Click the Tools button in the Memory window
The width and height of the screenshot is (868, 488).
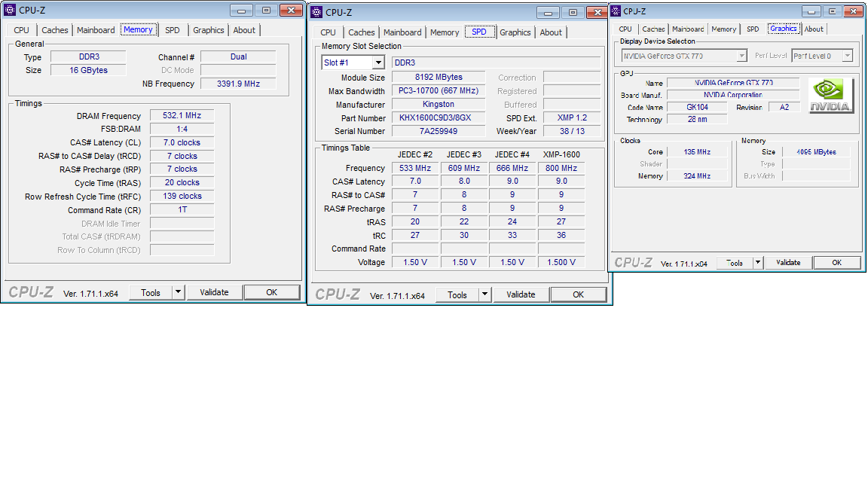coord(151,292)
